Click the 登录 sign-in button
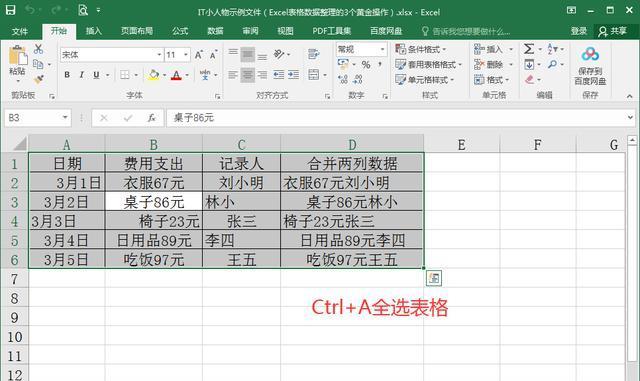This screenshot has height=381, width=640. (x=578, y=31)
